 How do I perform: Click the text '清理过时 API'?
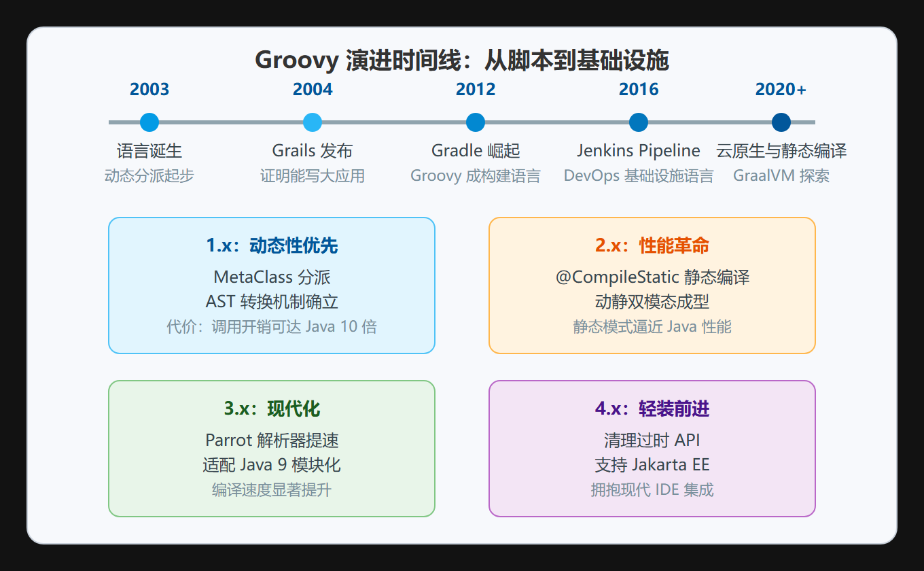(x=652, y=440)
